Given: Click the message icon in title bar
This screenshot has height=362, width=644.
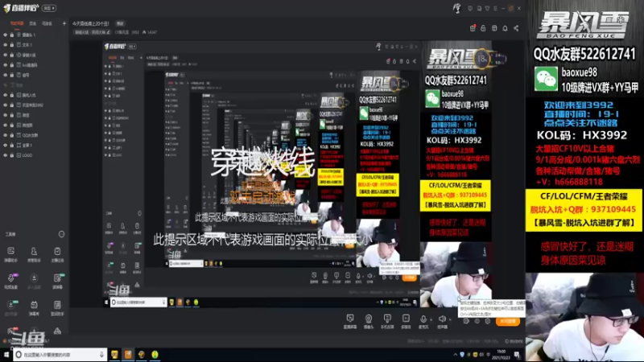Looking at the screenshot, I should (470, 8).
